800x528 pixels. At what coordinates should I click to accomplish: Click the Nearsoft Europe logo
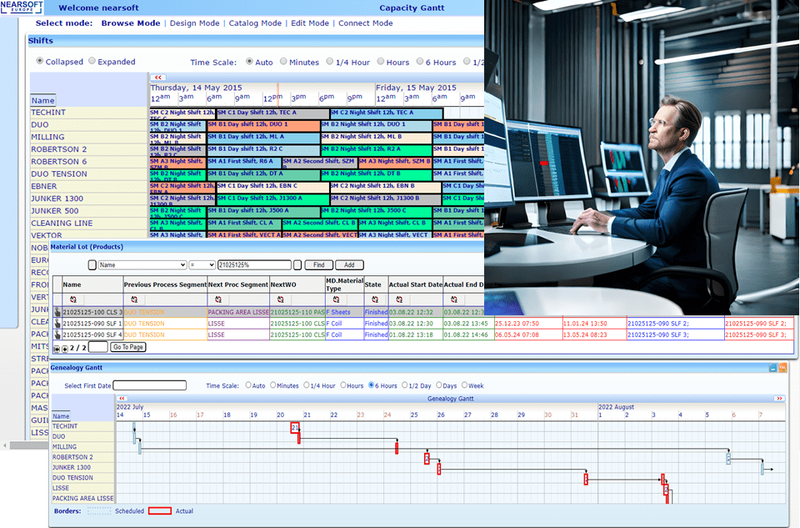[22, 7]
